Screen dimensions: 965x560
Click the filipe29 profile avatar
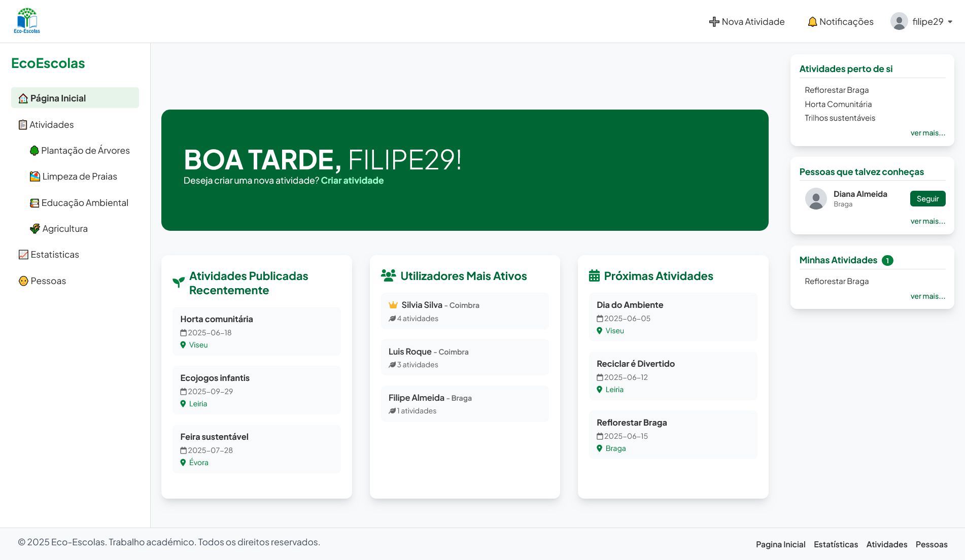(899, 21)
